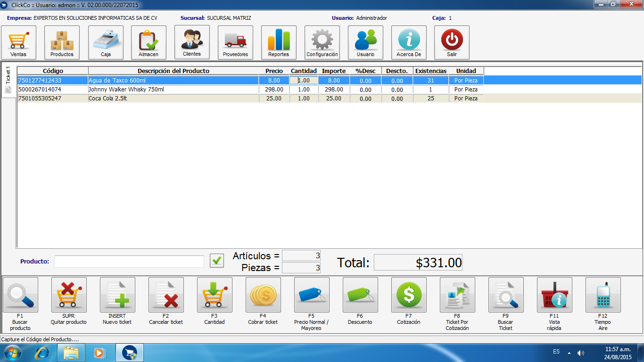Click the Importe column header
The image size is (644, 362).
tap(334, 71)
